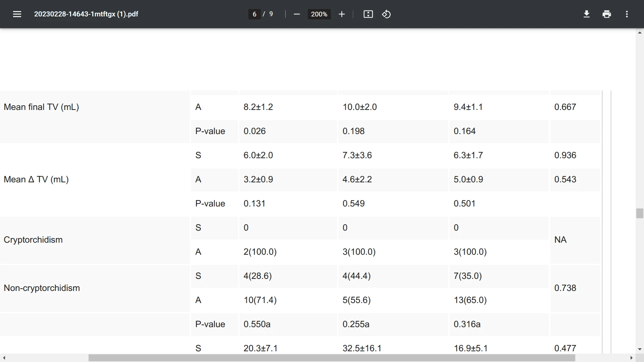
Task: Click the value 5(55.6)
Action: click(x=357, y=300)
